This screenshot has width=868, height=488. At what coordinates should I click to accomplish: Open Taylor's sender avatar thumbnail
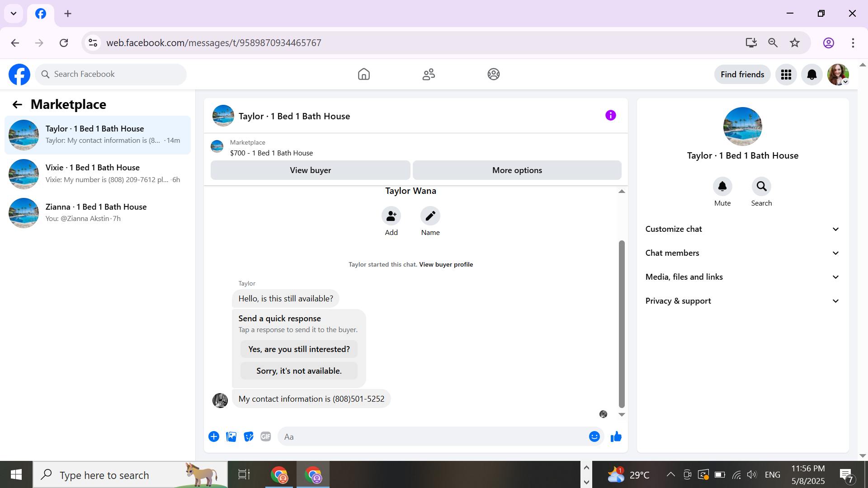pos(220,400)
